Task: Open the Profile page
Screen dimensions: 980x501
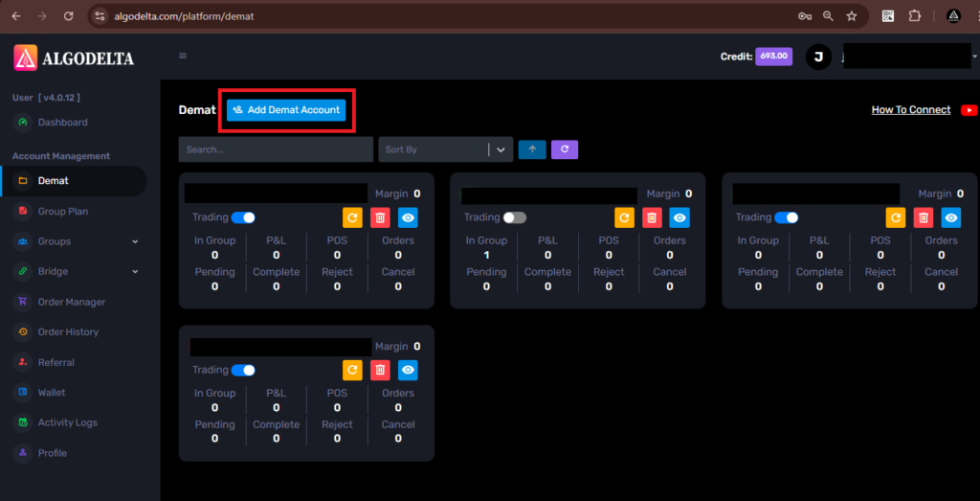Action: coord(52,453)
